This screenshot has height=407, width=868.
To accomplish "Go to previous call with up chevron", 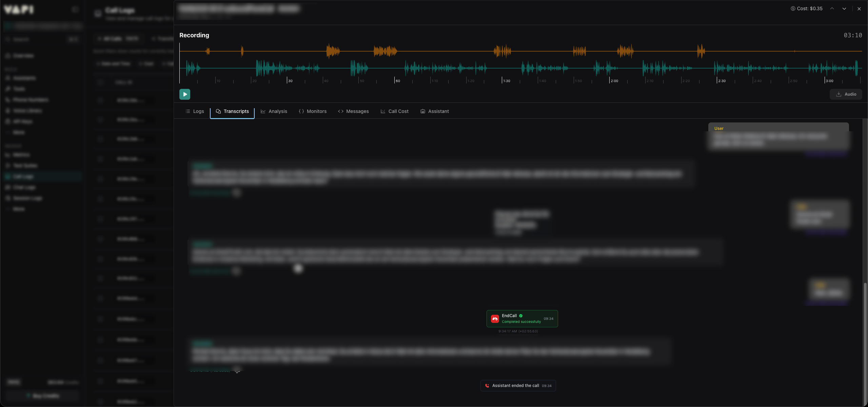I will (x=832, y=9).
